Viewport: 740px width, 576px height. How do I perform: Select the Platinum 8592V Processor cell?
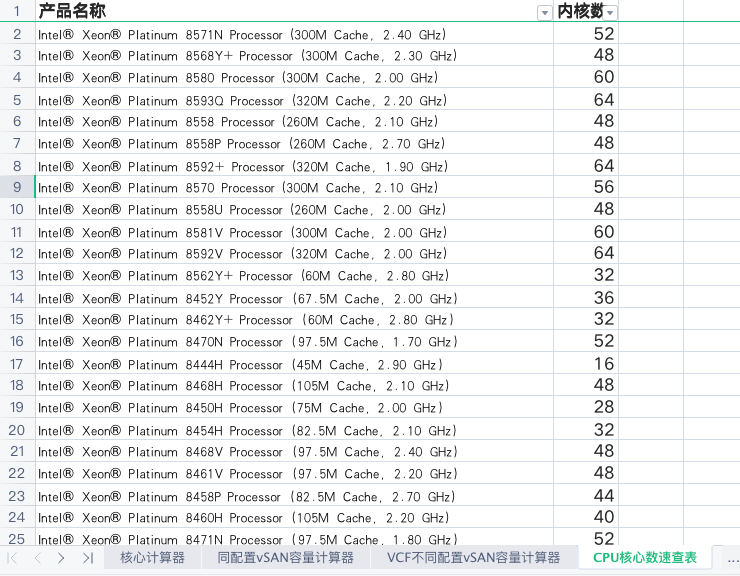[294, 254]
